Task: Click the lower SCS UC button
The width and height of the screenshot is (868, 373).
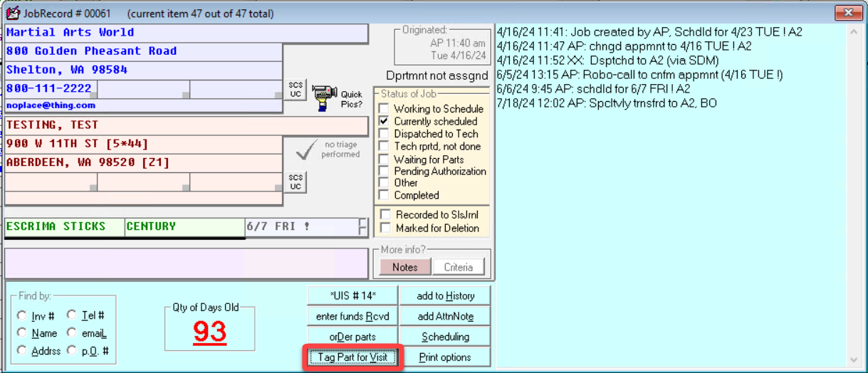Action: (296, 182)
